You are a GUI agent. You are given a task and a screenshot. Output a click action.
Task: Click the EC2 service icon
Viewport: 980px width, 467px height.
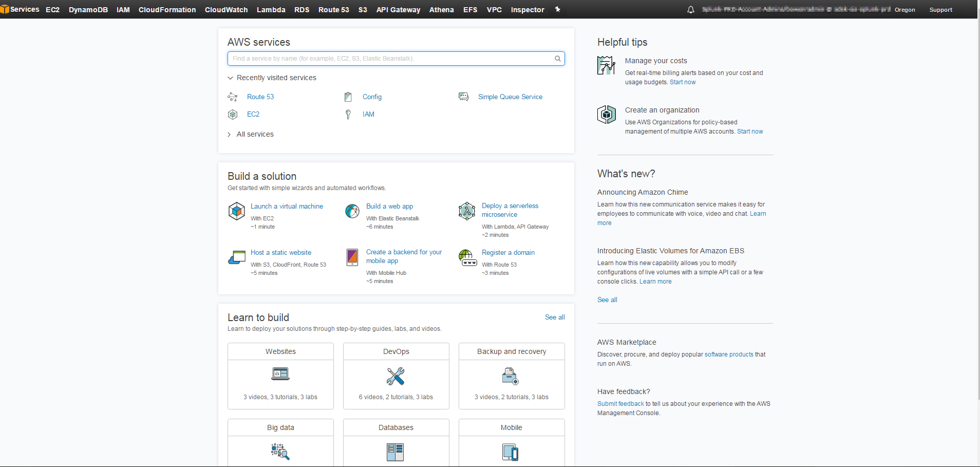[233, 114]
